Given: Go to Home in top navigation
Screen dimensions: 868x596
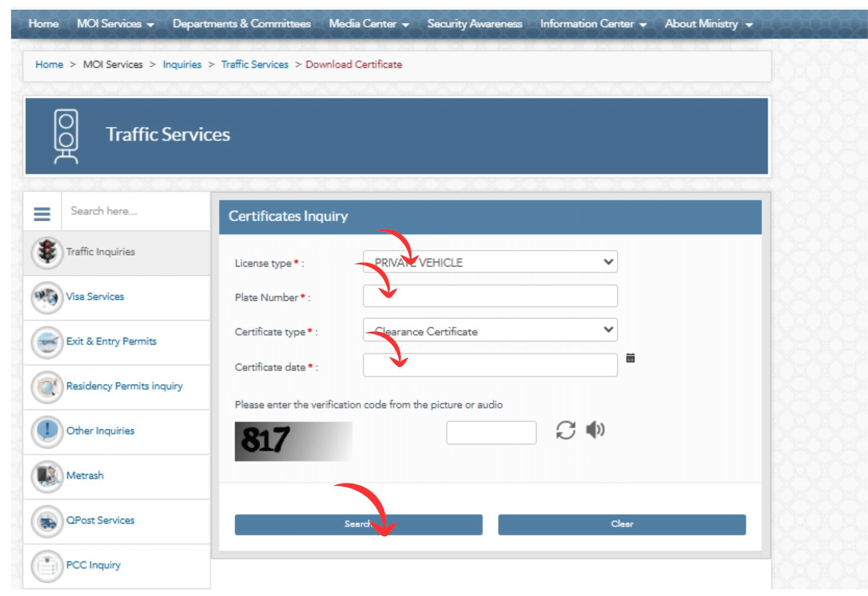Looking at the screenshot, I should click(x=44, y=24).
